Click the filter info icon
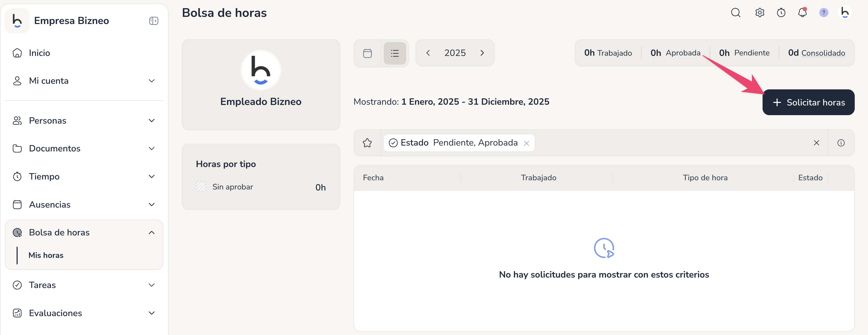Screen dimensions: 868x335 click(x=841, y=143)
